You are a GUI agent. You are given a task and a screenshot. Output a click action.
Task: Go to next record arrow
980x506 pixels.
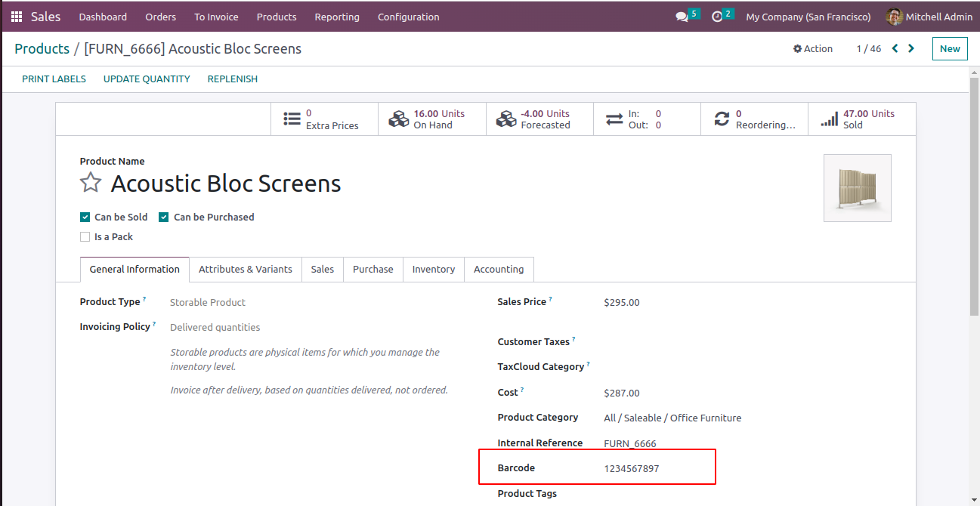tap(911, 48)
